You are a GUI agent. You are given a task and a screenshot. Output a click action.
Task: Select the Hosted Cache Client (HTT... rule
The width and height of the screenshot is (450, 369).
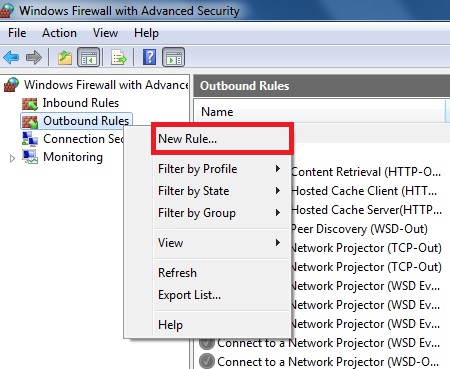tap(364, 191)
